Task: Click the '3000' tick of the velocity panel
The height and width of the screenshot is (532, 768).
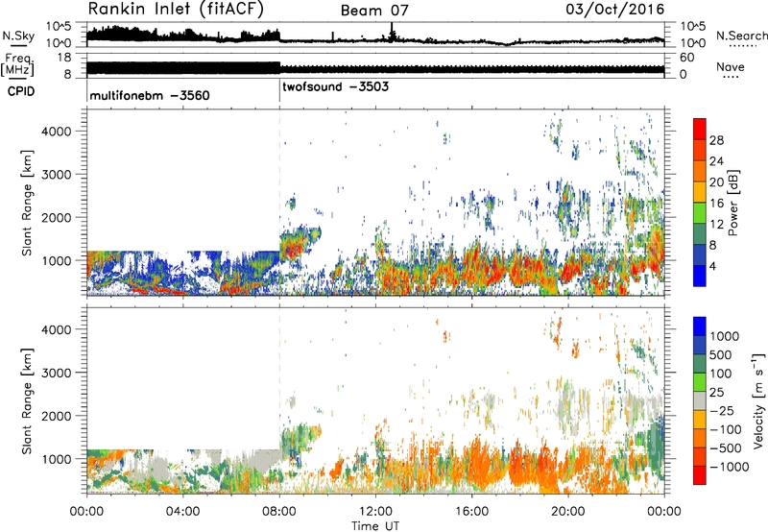Action: click(x=56, y=373)
